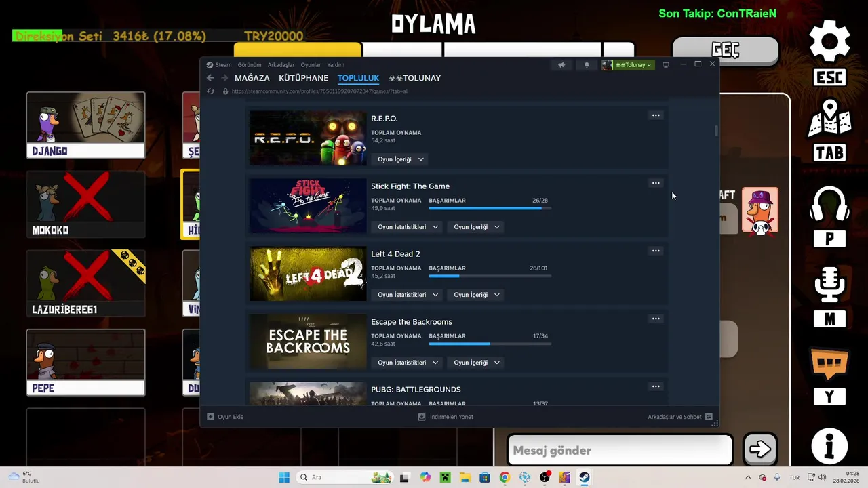Click the PUBG: BATTLEGROUNDS title
868x488 pixels.
(416, 390)
